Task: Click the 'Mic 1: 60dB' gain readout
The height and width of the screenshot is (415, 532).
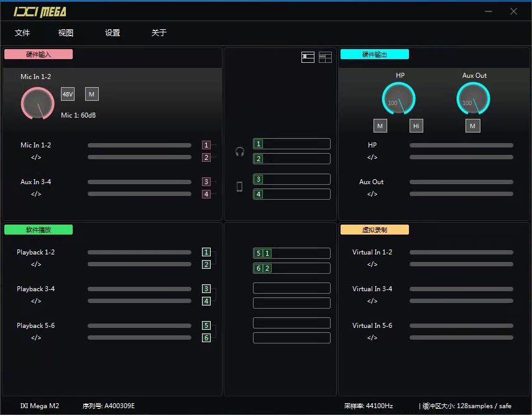Action: tap(78, 115)
